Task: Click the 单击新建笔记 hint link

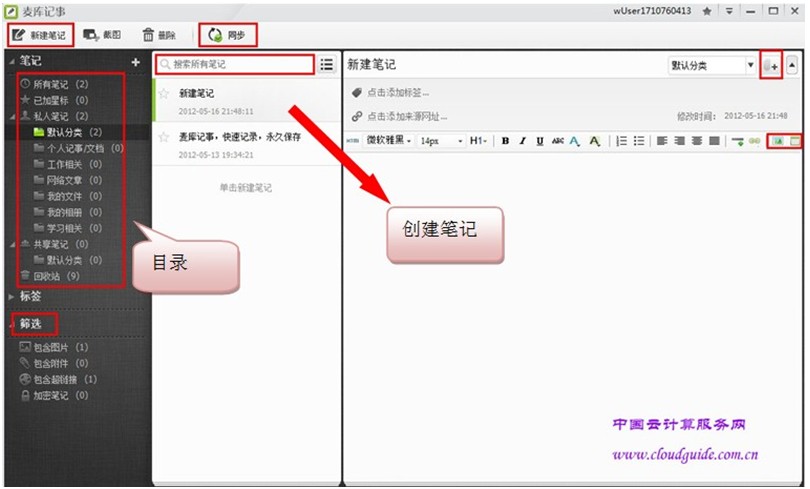Action: pyautogui.click(x=245, y=187)
